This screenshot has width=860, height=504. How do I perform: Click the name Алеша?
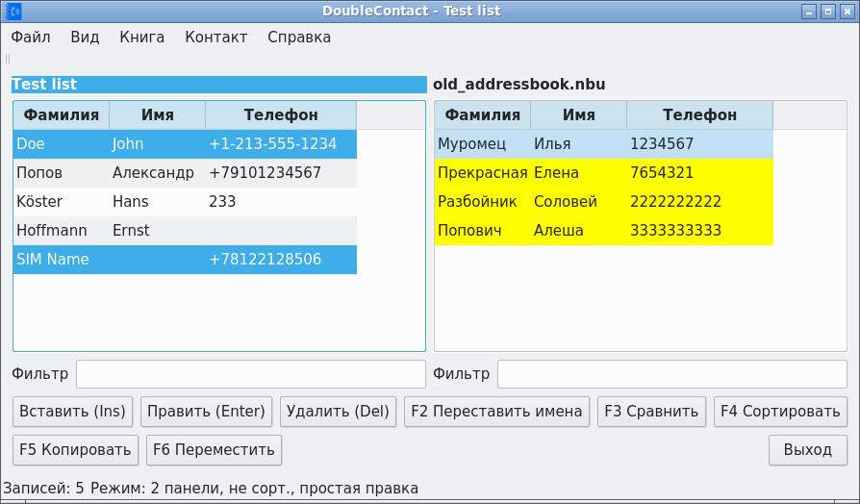[558, 231]
